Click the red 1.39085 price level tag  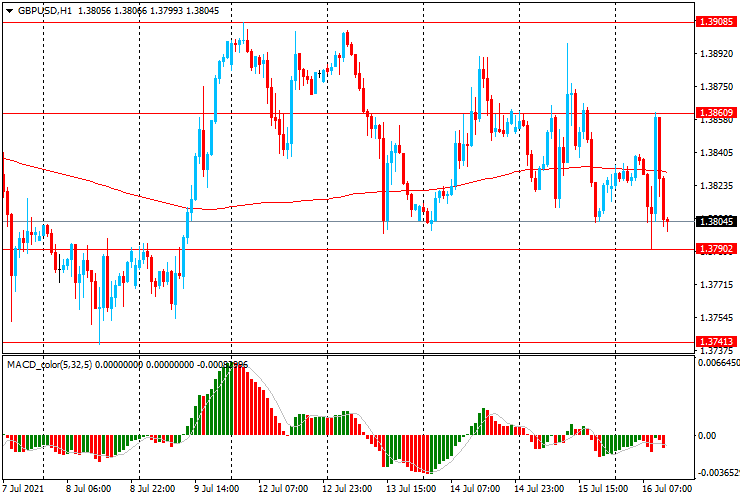(x=717, y=21)
